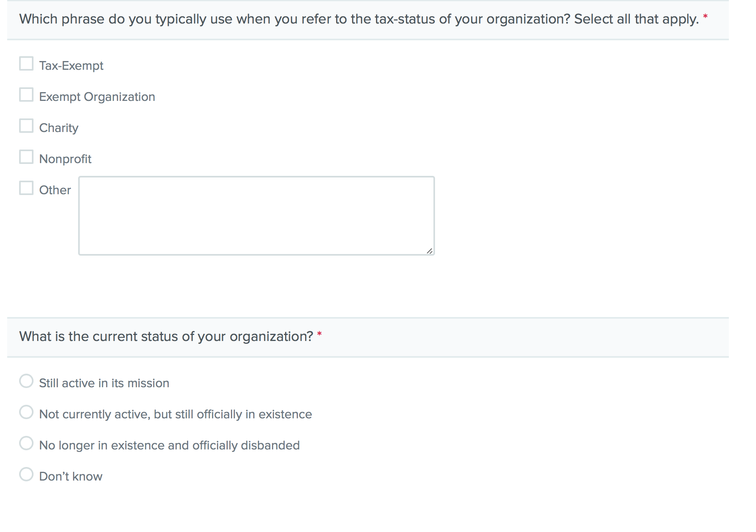Click the 'Charity' label text
Screen dimensions: 756x532
coord(59,128)
